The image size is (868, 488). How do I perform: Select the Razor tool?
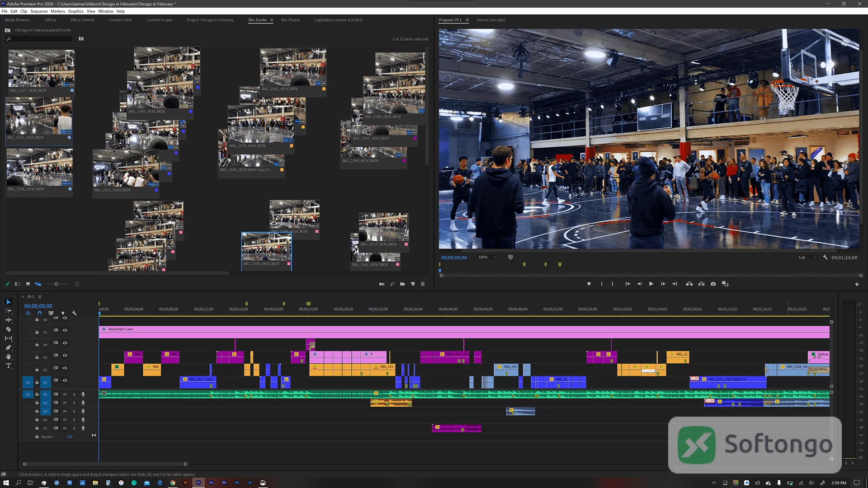click(x=8, y=329)
